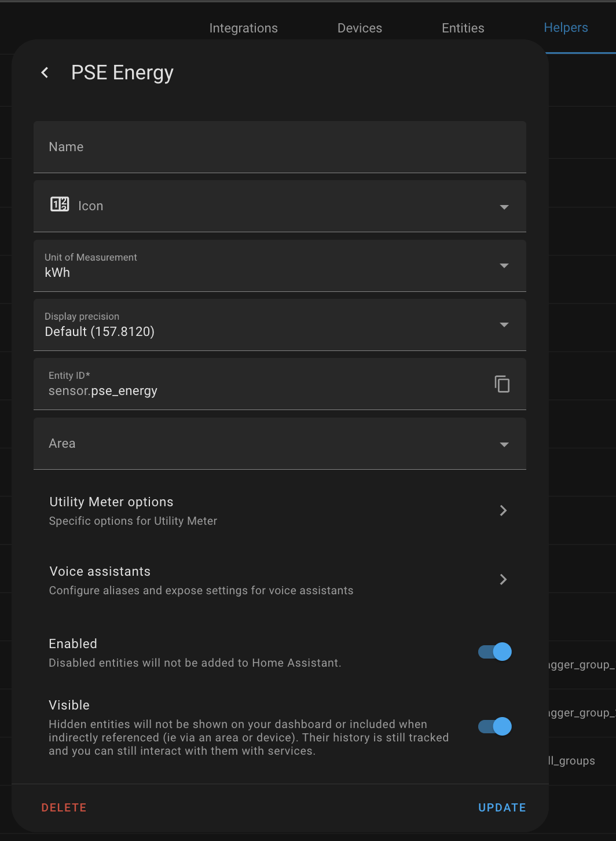Open the Display precision dropdown
This screenshot has height=841, width=616.
504,325
